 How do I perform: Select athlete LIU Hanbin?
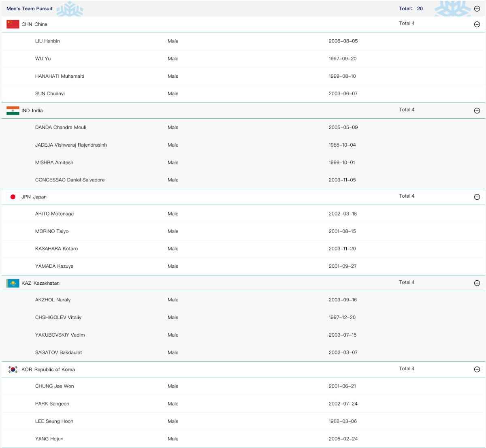point(47,41)
